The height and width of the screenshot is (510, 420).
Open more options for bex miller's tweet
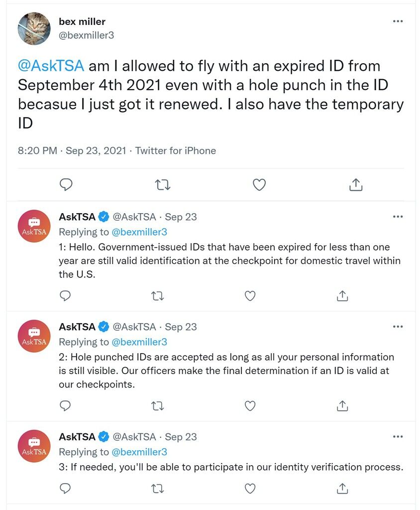coord(398,21)
